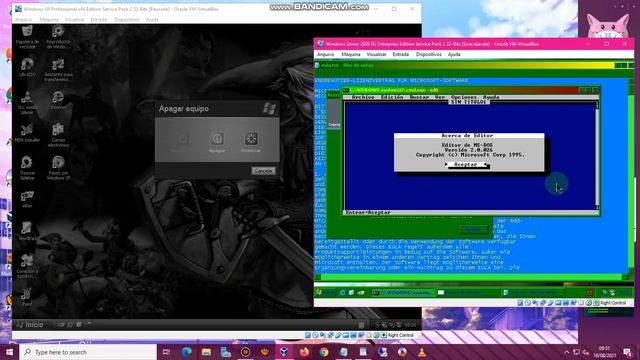Open Task View on the Windows taskbar
Image resolution: width=640 pixels, height=360 pixels.
click(166, 352)
